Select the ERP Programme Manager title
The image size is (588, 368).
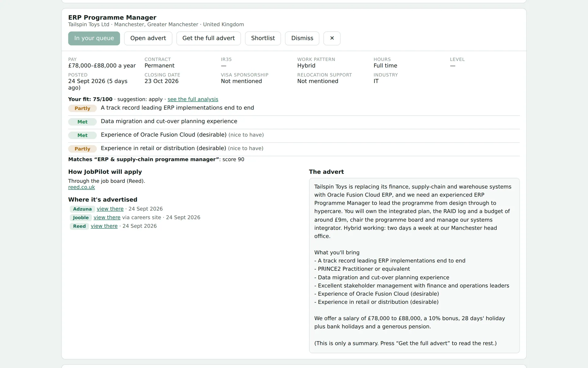click(x=112, y=17)
